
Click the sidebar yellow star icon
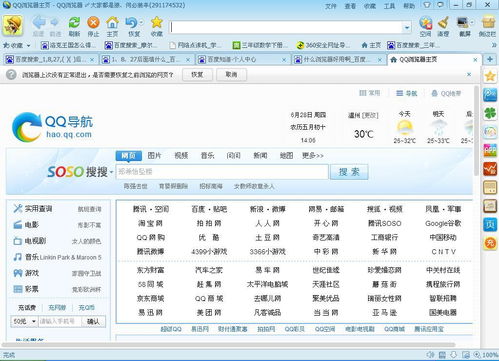coord(490,76)
